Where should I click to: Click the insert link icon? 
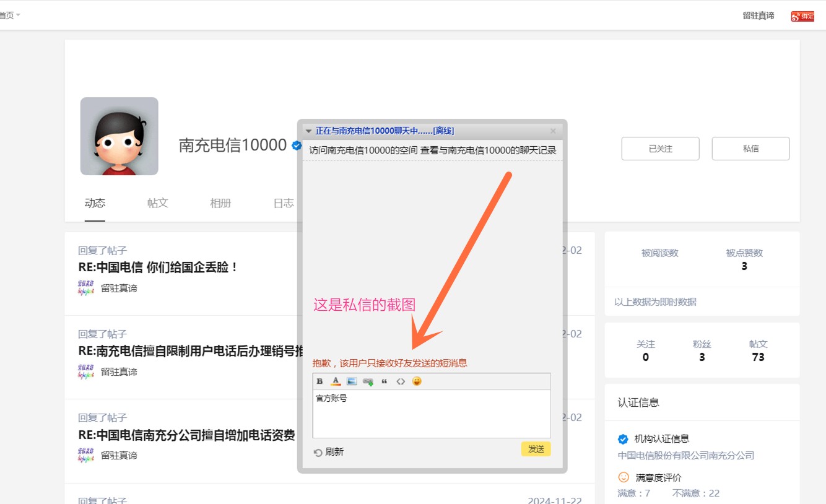[368, 381]
